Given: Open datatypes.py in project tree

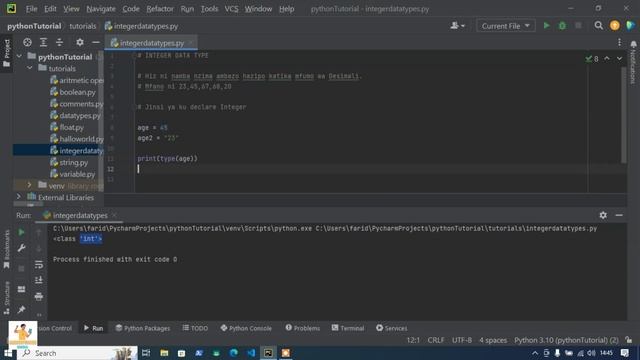Looking at the screenshot, I should tap(76, 116).
